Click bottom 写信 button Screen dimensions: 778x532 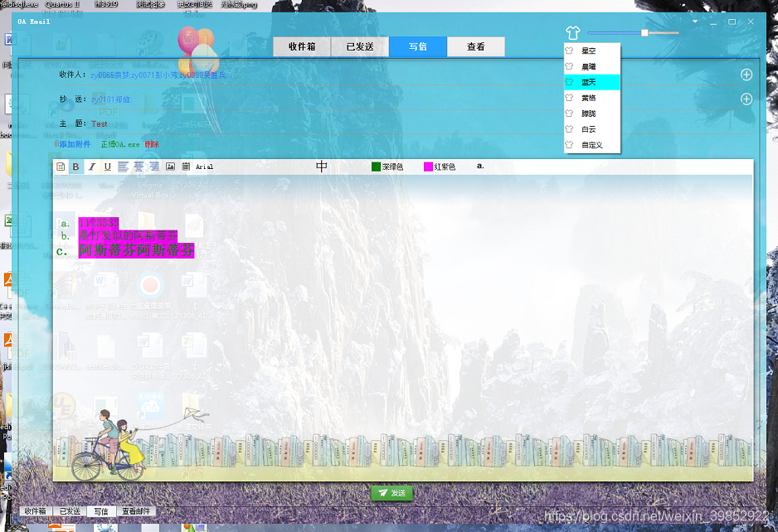101,511
